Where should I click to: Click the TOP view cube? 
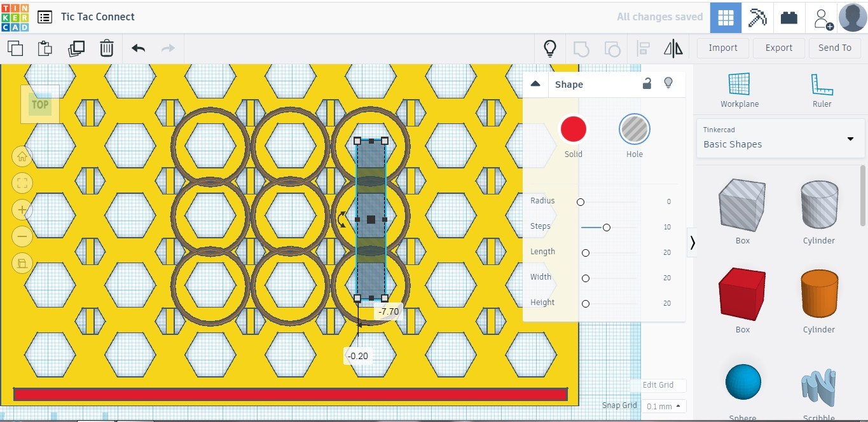(40, 105)
